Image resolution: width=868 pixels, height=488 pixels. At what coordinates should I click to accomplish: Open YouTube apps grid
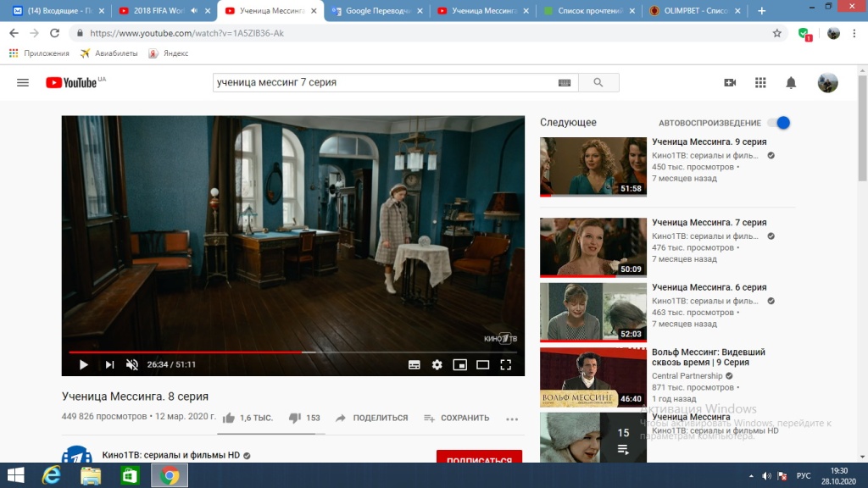pos(760,82)
